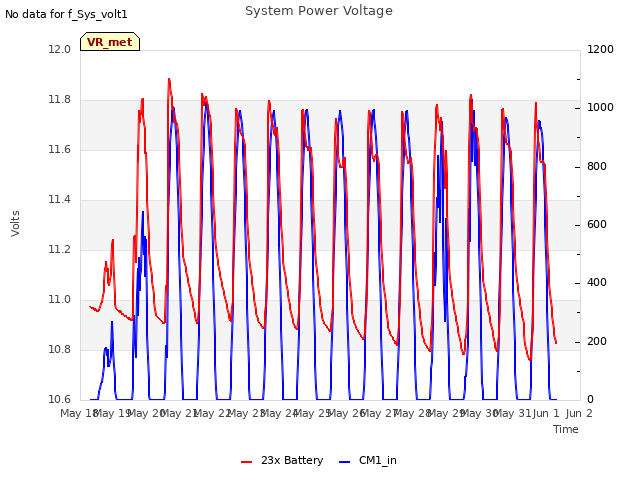Viewport: 640px width, 480px height.
Task: Click the 600 right axis tick label
Action: pyautogui.click(x=597, y=224)
